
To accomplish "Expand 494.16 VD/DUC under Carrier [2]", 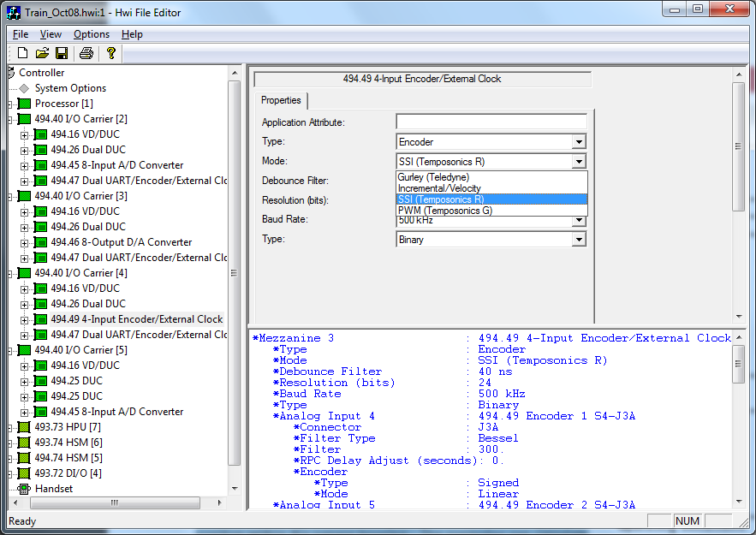I will 24,135.
